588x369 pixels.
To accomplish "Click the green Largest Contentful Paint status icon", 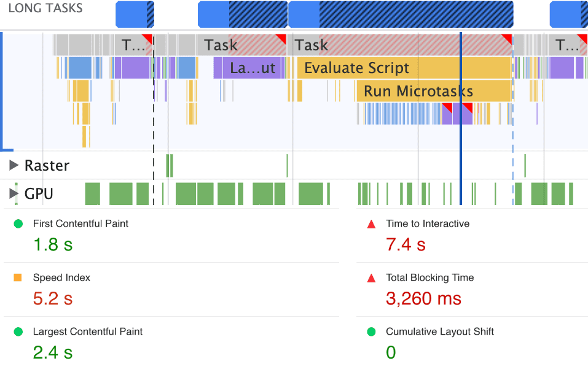I will click(18, 332).
